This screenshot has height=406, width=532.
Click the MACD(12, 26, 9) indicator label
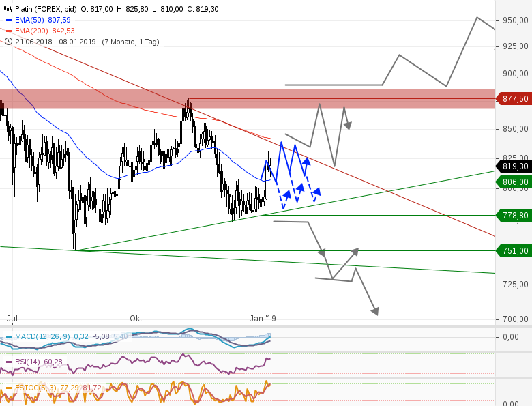click(x=42, y=337)
